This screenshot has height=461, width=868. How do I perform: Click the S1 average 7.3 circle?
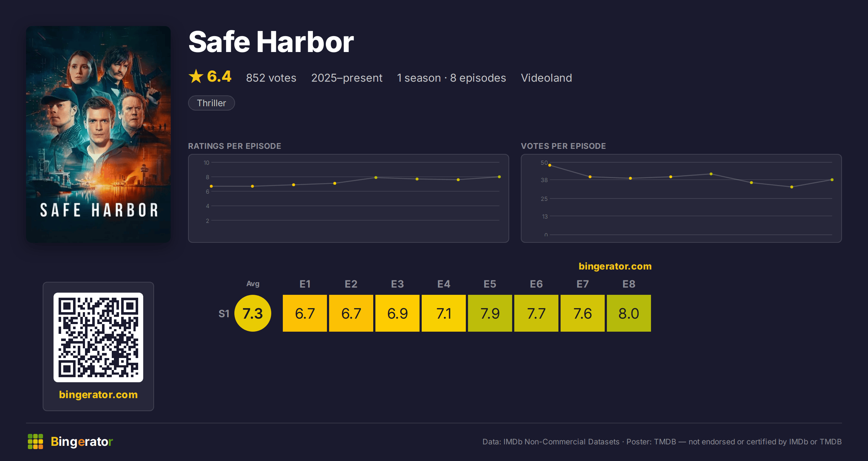point(253,313)
